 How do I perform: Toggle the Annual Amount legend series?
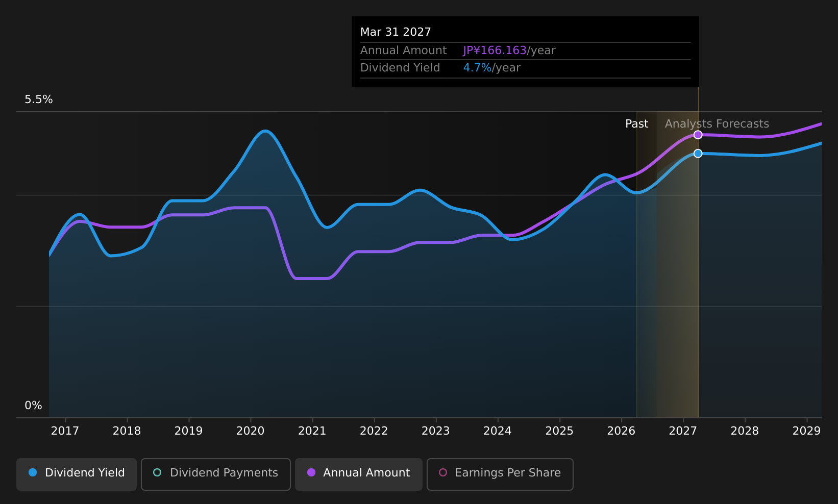click(x=359, y=474)
